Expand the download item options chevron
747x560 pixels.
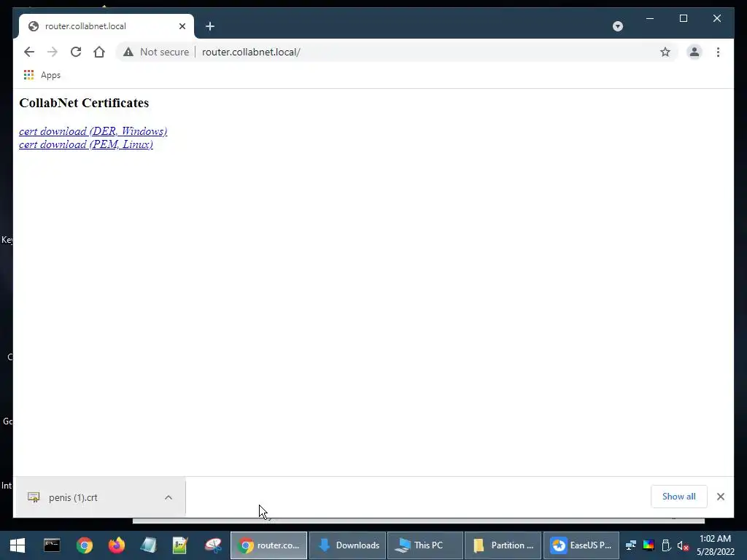tap(169, 497)
